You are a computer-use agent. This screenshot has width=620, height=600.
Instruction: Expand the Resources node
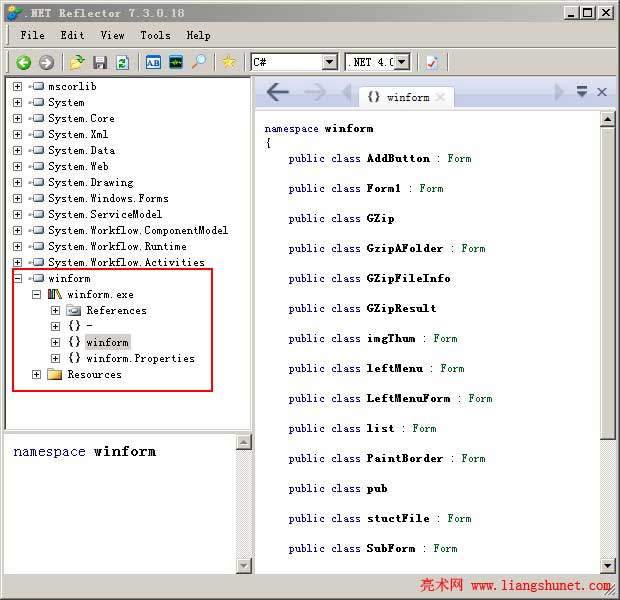tap(36, 374)
